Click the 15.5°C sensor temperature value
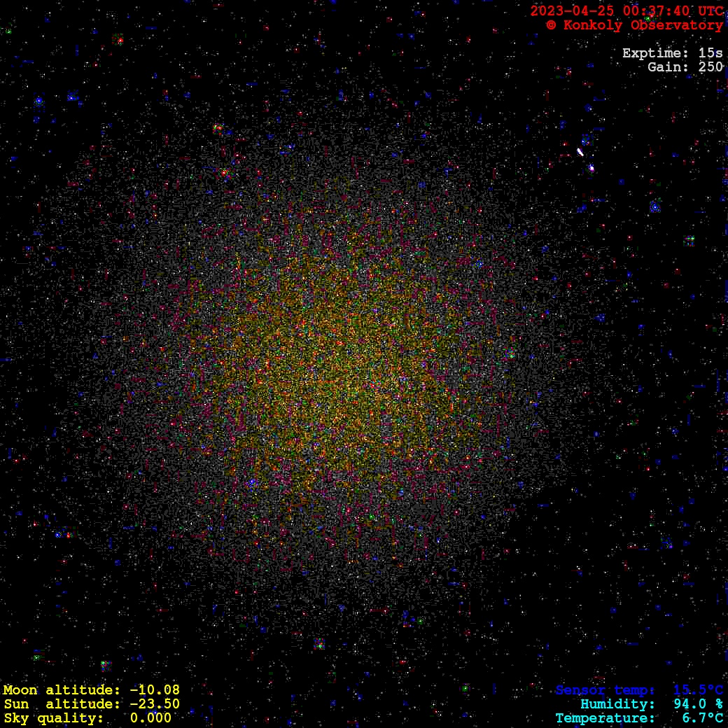 pyautogui.click(x=698, y=690)
